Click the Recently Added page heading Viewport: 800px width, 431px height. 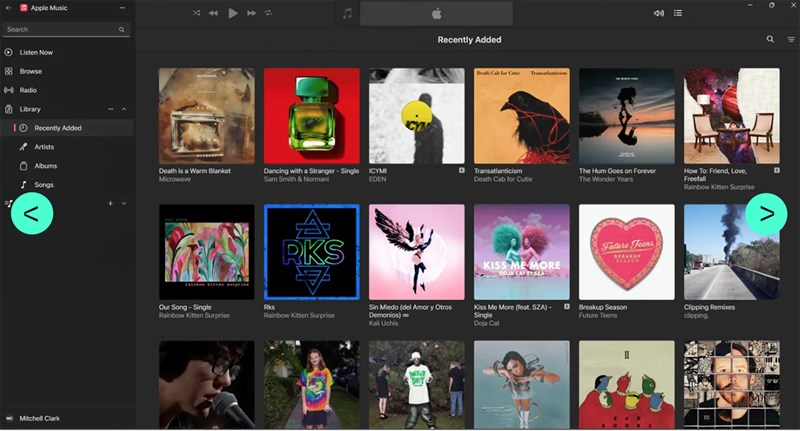tap(469, 40)
